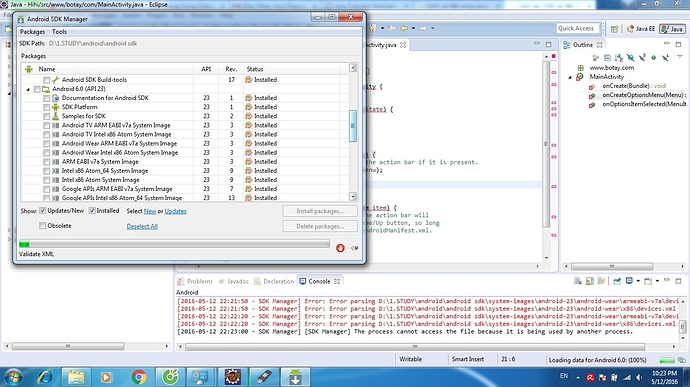Show hidden system tray icons
Screen dimensions: 690x387
[x=578, y=377]
